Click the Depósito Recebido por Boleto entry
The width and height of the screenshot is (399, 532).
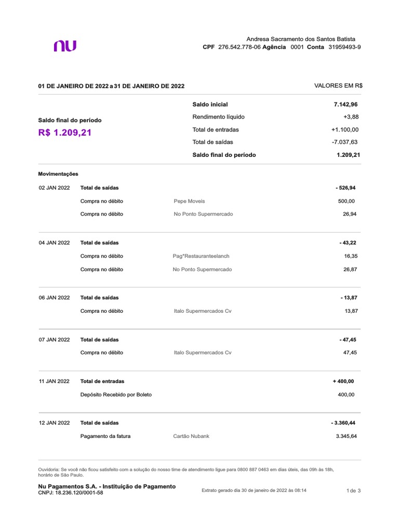click(116, 395)
